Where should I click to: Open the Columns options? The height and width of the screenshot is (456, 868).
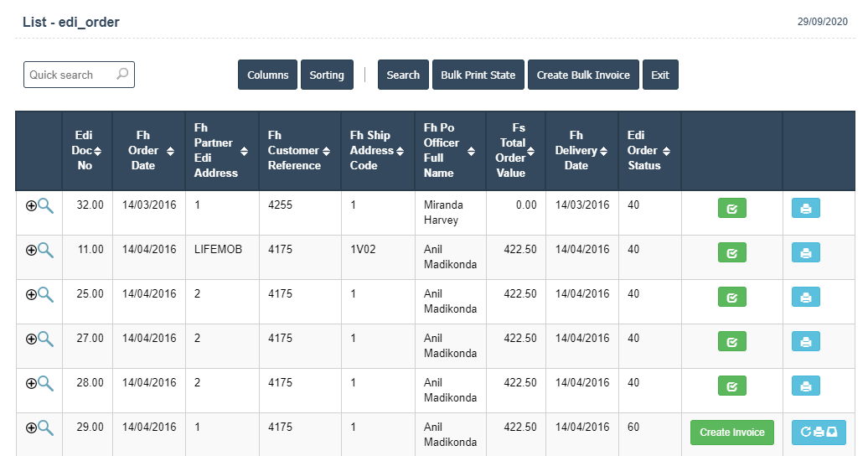pyautogui.click(x=267, y=75)
